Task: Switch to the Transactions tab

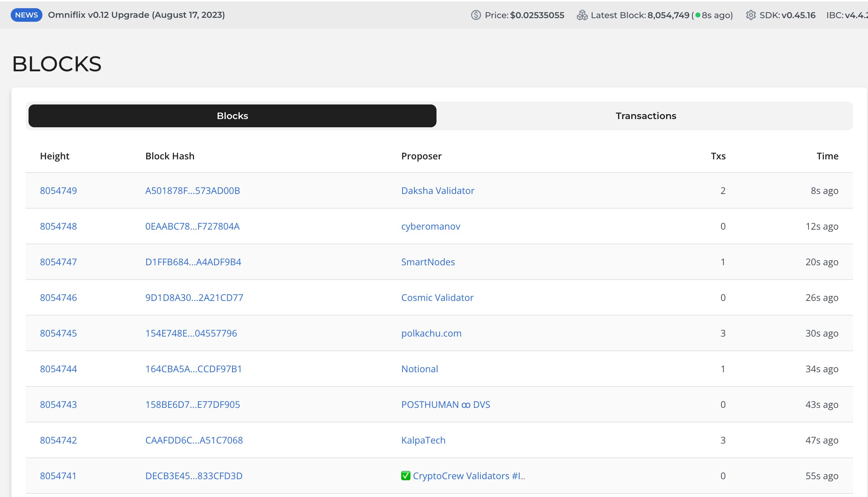Action: (645, 116)
